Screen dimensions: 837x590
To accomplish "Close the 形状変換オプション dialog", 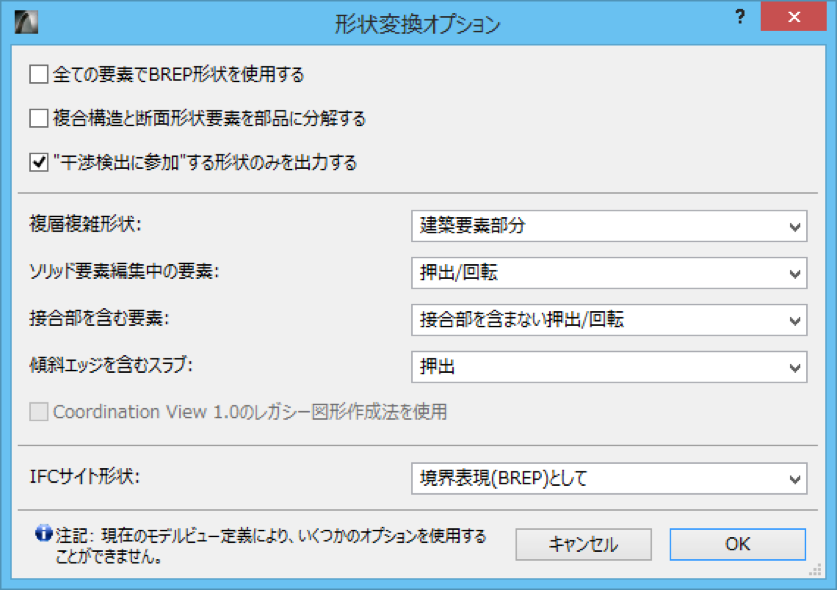I will coord(794,17).
